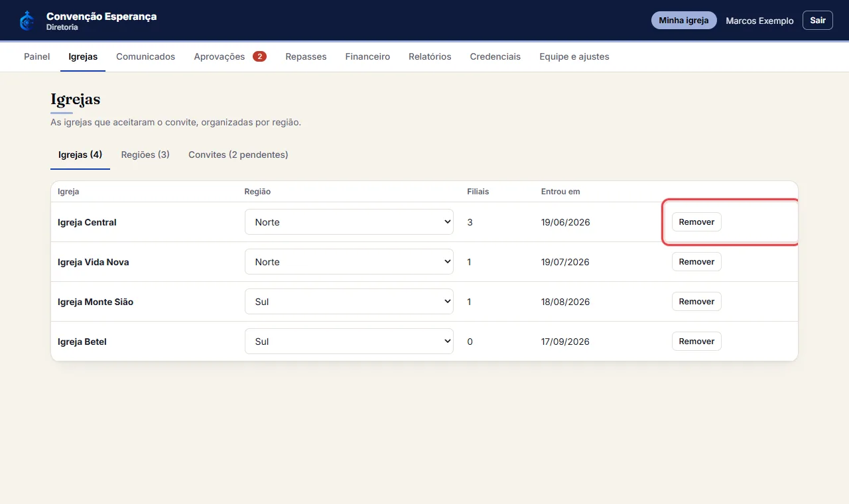This screenshot has width=849, height=504.
Task: Click the Igreja Central name
Action: click(87, 222)
